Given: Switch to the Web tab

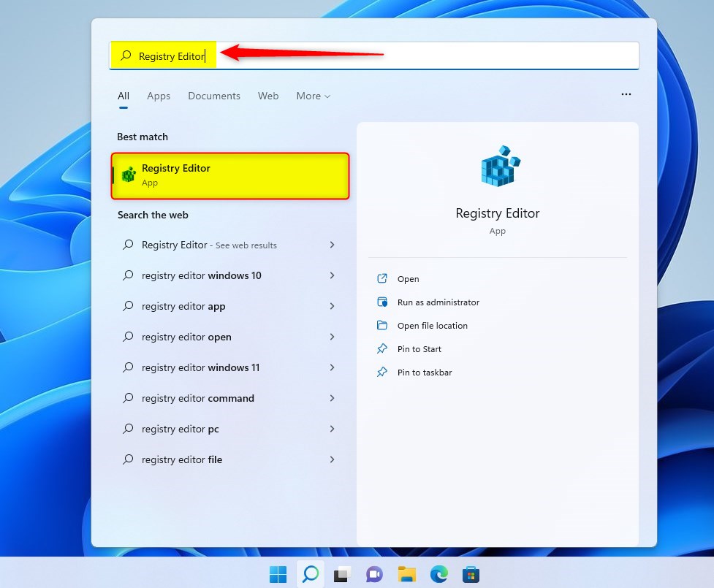Looking at the screenshot, I should (268, 96).
